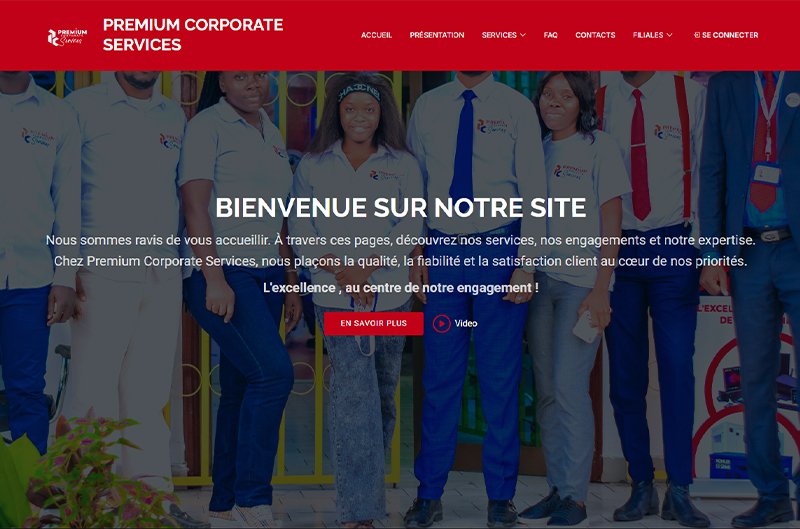Expand the chevron next to FILIALES
The width and height of the screenshot is (800, 529).
click(669, 35)
